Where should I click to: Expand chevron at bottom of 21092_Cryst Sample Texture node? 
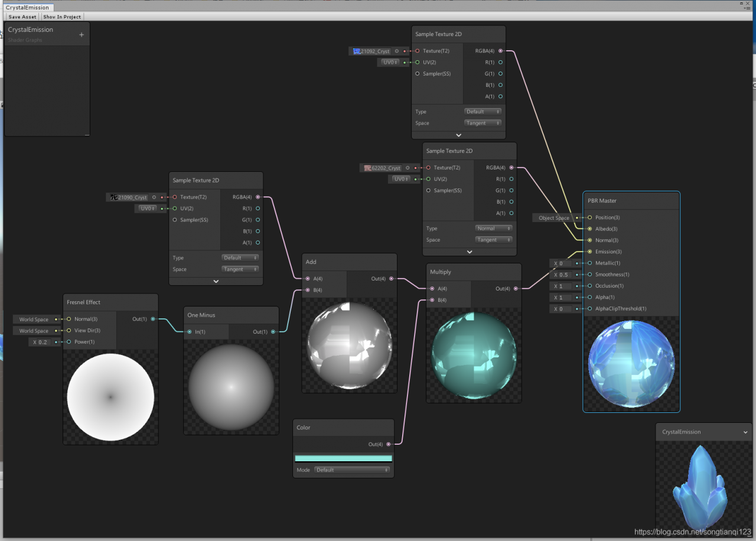pyautogui.click(x=459, y=135)
